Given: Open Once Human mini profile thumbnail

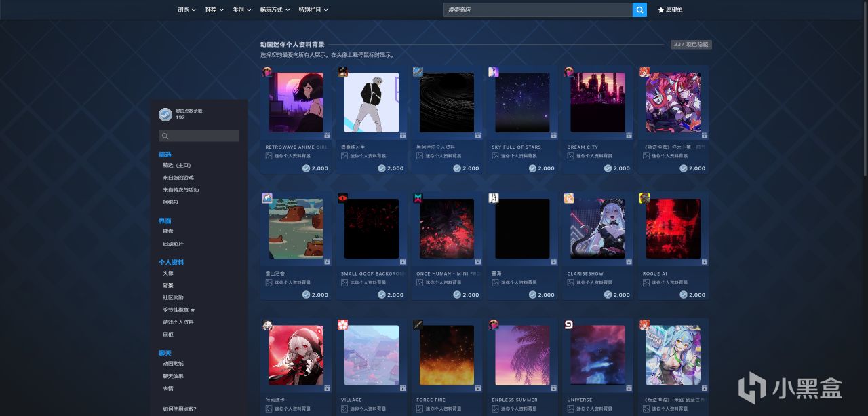Looking at the screenshot, I should click(447, 229).
